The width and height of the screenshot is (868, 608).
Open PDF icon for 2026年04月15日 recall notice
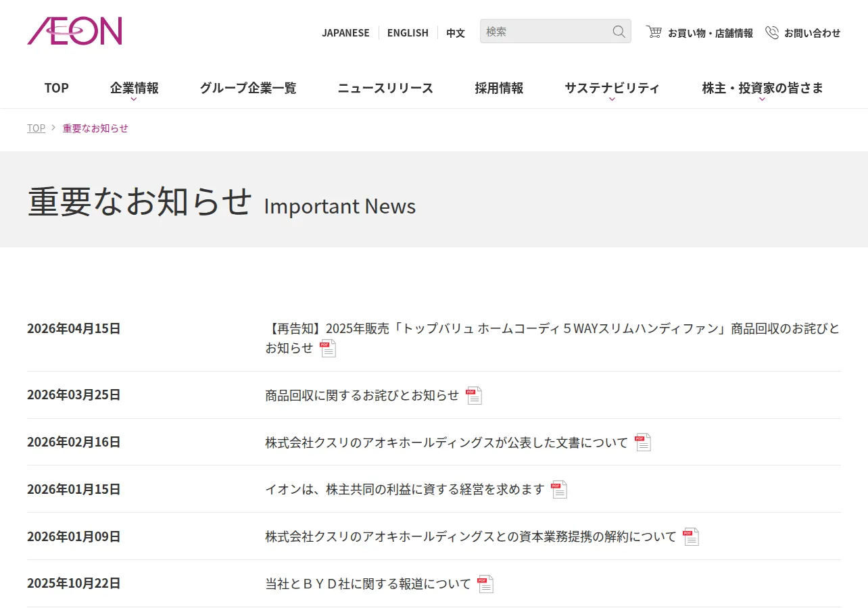pos(328,348)
